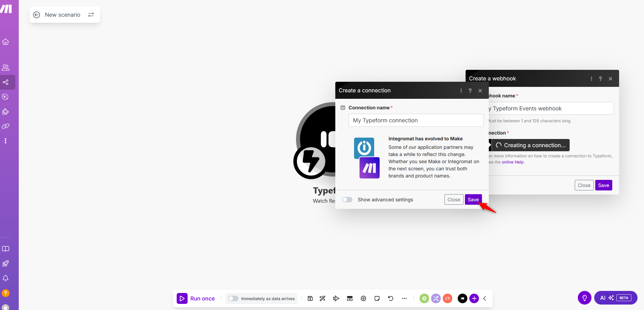Open the three-dot options in Create a connection dialog
Viewport: 644px width, 310px height.
461,91
